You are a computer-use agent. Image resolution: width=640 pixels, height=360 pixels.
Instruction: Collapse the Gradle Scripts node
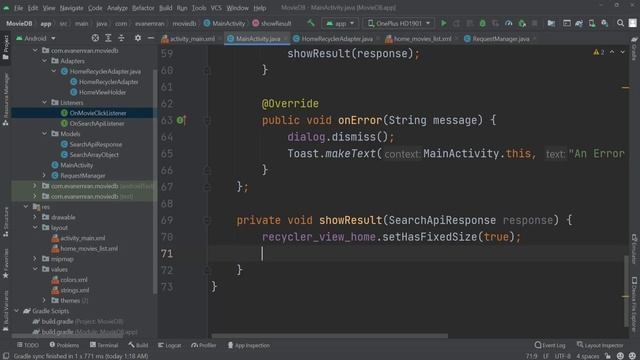[x=16, y=311]
